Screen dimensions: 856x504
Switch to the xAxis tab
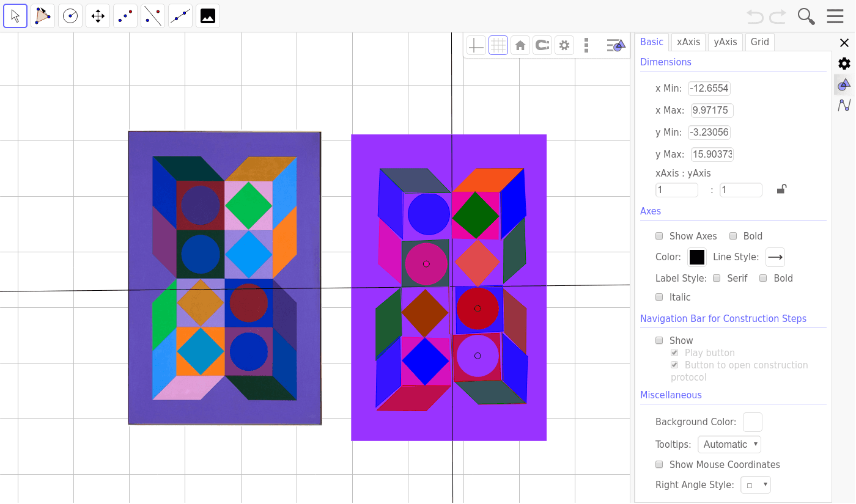(688, 42)
